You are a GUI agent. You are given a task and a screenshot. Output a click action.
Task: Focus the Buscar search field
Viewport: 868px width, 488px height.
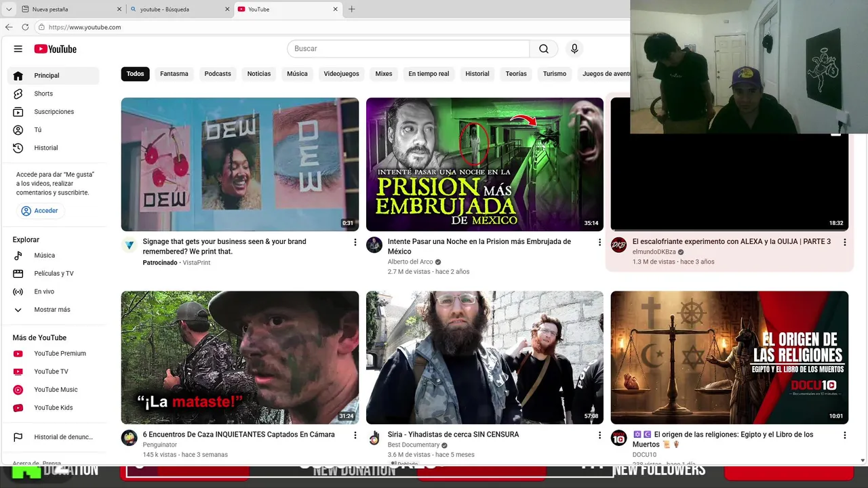tap(408, 49)
